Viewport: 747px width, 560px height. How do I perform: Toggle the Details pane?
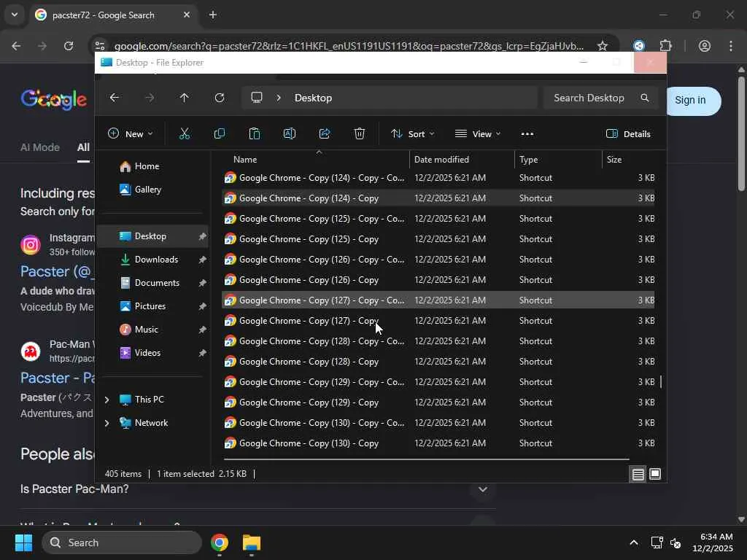coord(628,134)
